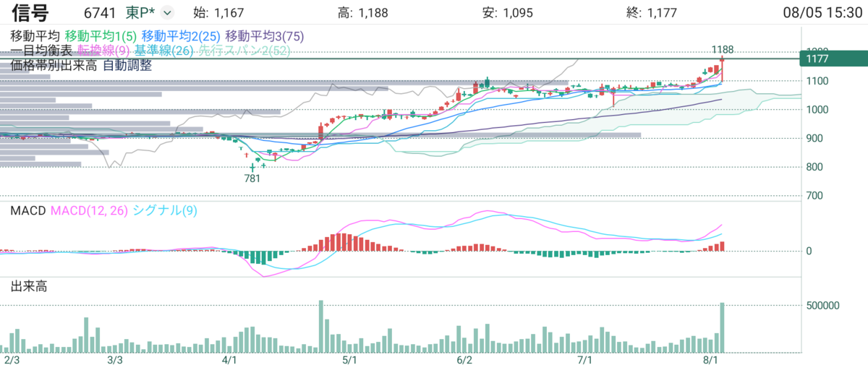Open the market dropdown chevron beside 東P*
Image resolution: width=868 pixels, height=365 pixels.
(x=167, y=13)
